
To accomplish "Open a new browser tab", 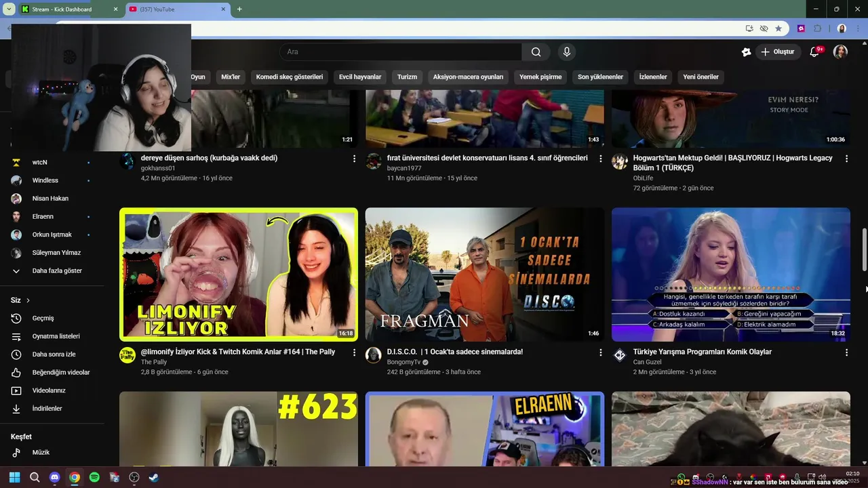I will 239,9.
